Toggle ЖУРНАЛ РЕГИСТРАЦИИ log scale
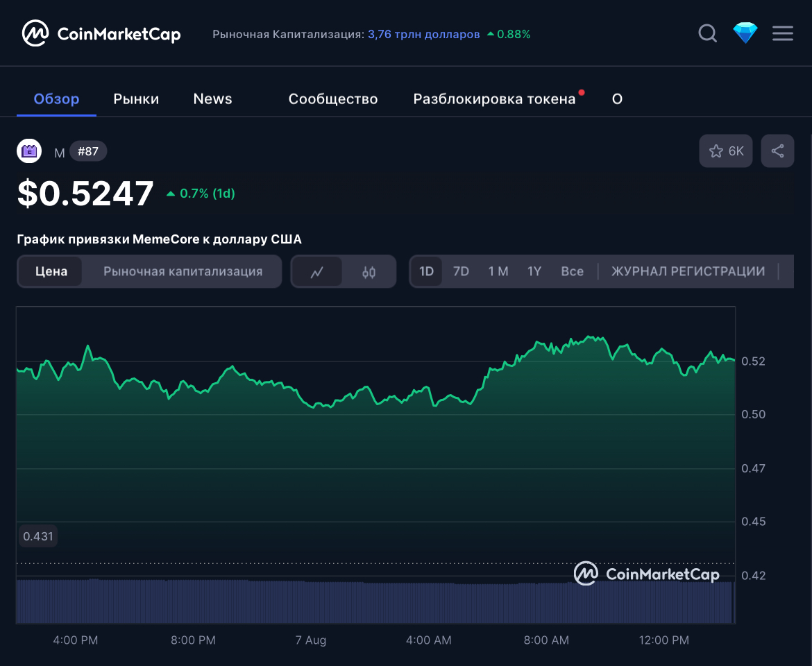812x666 pixels. click(688, 271)
